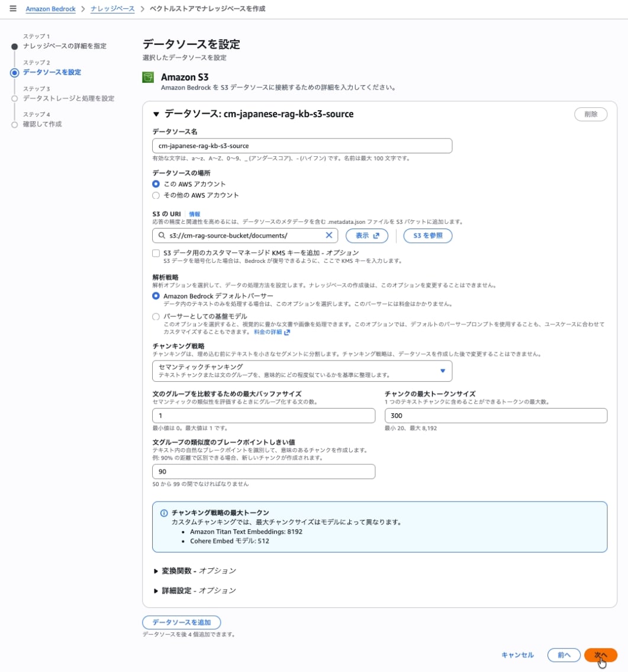Click 表示 button with external link icon
The image size is (628, 672).
(367, 236)
